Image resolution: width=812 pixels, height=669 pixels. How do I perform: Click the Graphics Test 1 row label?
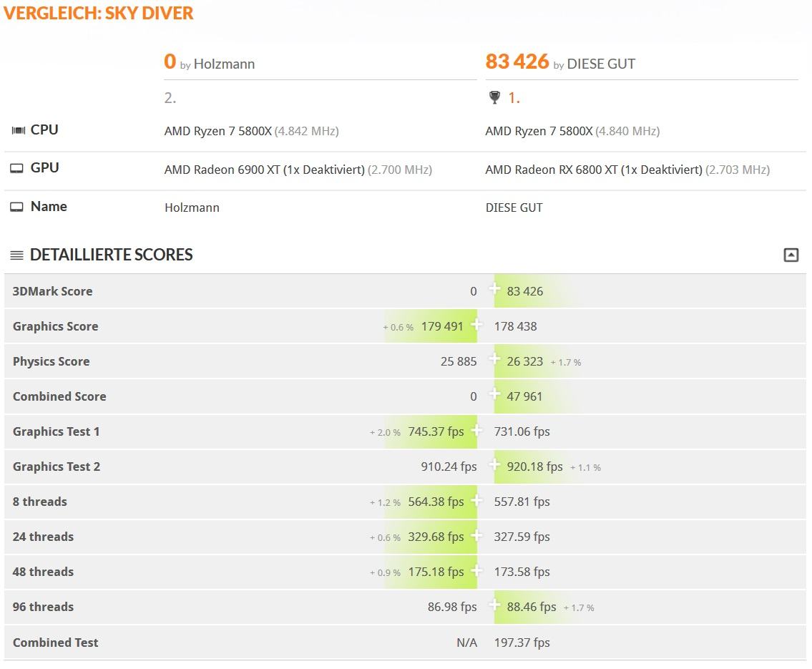click(56, 432)
